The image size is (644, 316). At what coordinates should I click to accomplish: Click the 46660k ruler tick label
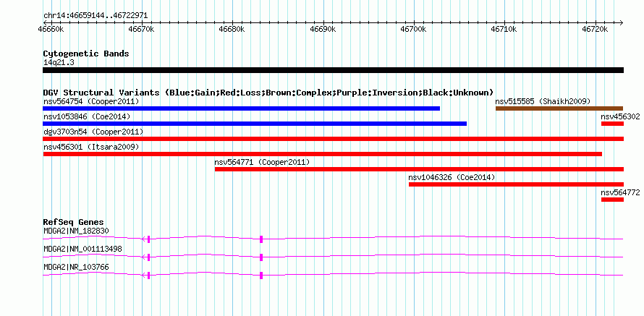click(x=51, y=29)
